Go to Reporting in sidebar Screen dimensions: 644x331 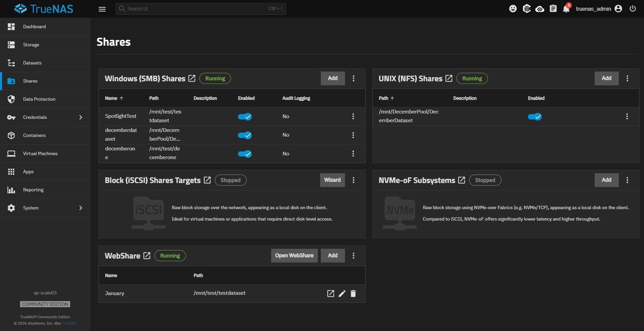tap(45, 190)
